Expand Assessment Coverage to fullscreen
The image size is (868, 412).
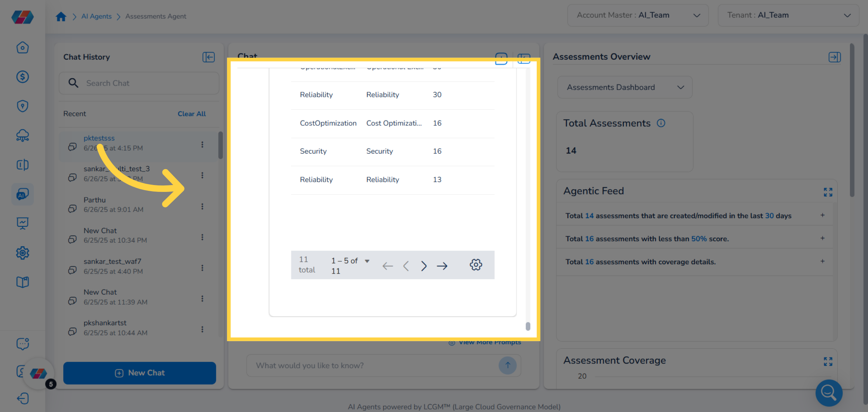828,361
